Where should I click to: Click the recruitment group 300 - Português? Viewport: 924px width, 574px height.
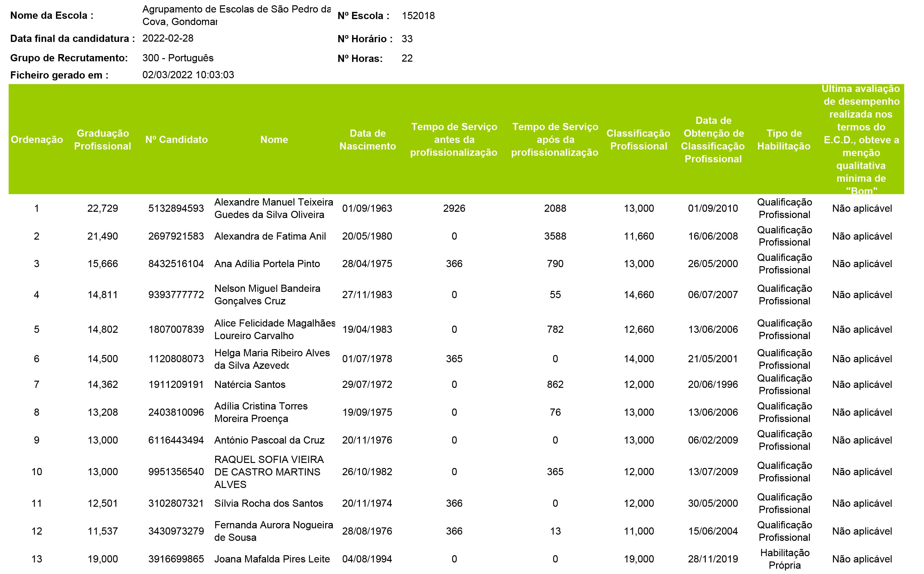pyautogui.click(x=178, y=58)
